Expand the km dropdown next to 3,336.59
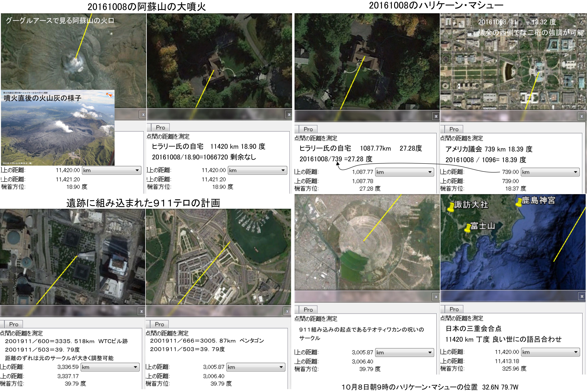Viewport: 587px width, 392px height. [x=110, y=367]
